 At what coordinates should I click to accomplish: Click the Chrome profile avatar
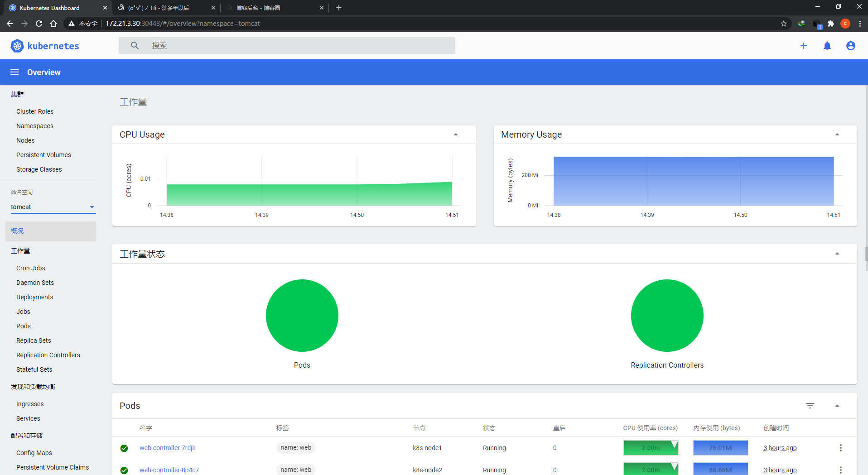[845, 24]
